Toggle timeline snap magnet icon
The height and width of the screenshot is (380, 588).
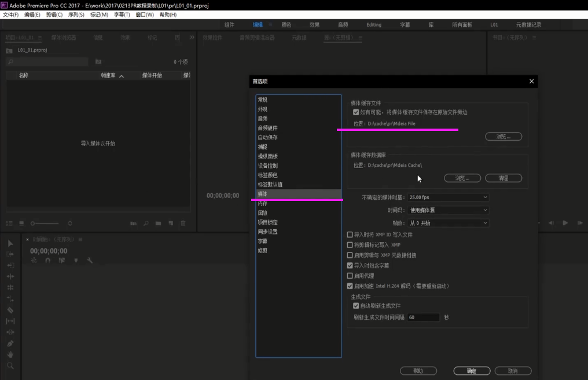tap(47, 261)
